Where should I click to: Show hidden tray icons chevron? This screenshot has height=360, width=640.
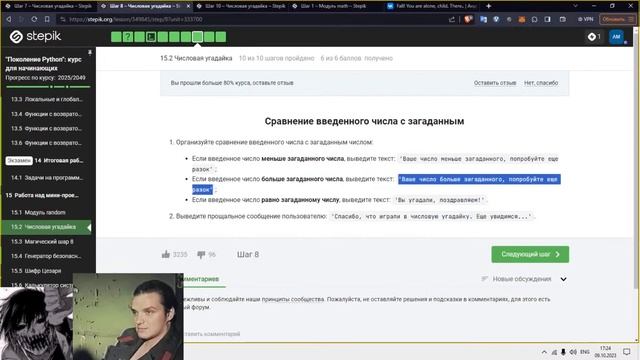[x=544, y=352]
